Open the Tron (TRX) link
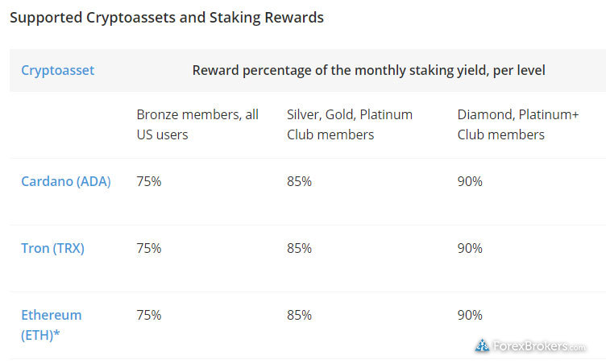Image resolution: width=606 pixels, height=364 pixels. (52, 248)
